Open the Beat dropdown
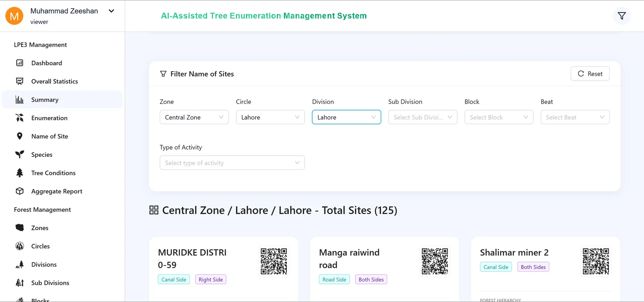644x302 pixels. [575, 117]
